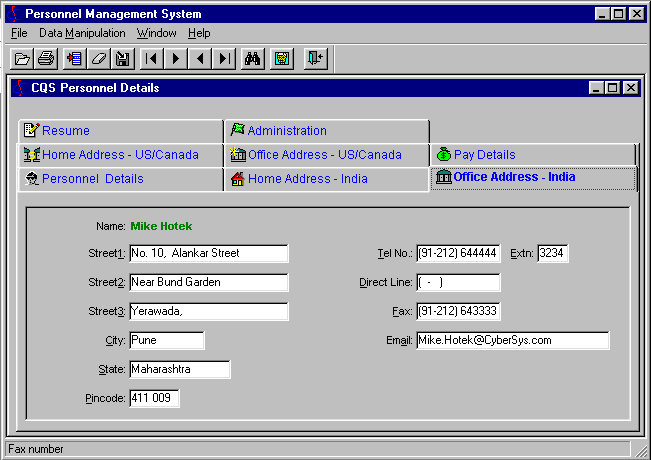Open the Data Manipulation menu
This screenshot has width=651, height=460.
pyautogui.click(x=82, y=33)
